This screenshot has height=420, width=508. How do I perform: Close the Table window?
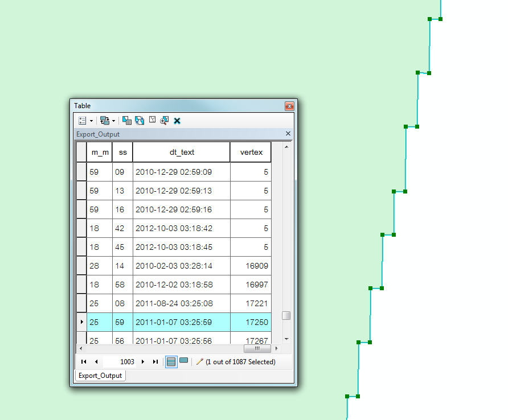289,106
